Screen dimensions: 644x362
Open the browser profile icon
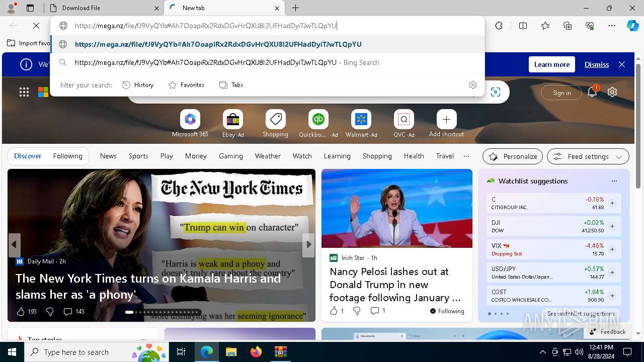click(x=11, y=8)
